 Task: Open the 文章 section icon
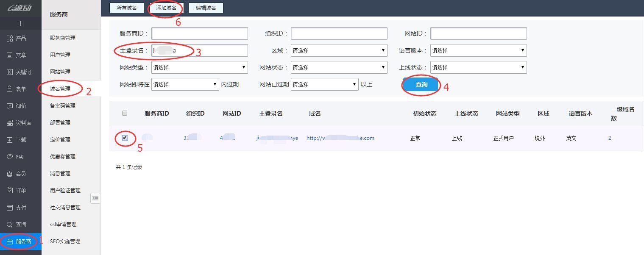pos(10,55)
